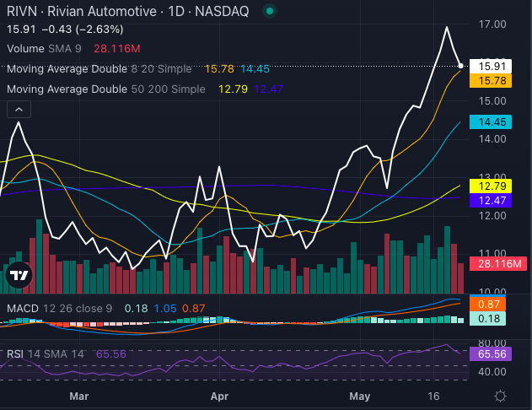Click the RSI 14 SMA 14 legend
This screenshot has width=532, height=410.
[x=46, y=354]
